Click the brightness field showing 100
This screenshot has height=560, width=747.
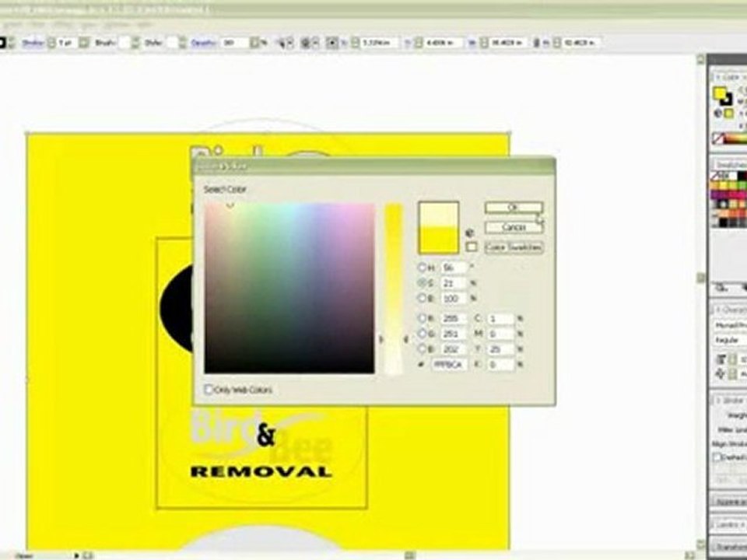(453, 298)
